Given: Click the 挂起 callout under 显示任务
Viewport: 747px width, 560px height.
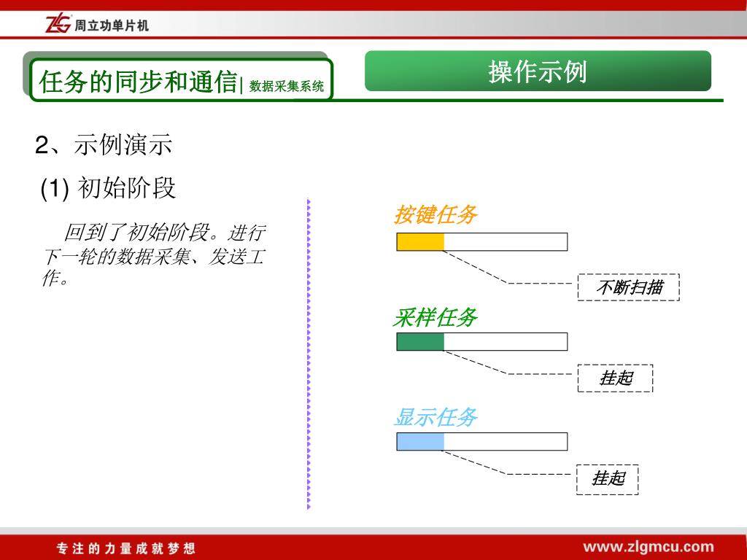Looking at the screenshot, I should (608, 479).
